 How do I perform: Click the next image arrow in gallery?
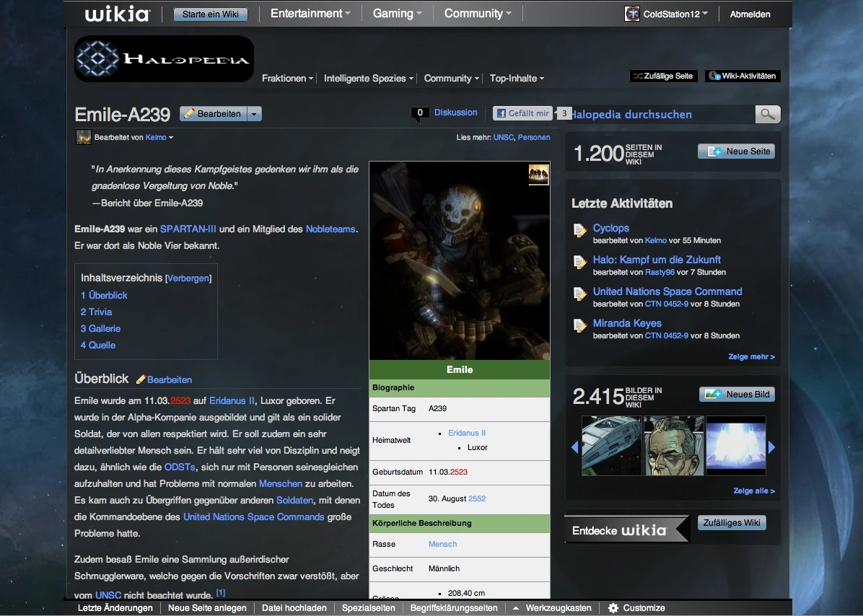(x=771, y=447)
